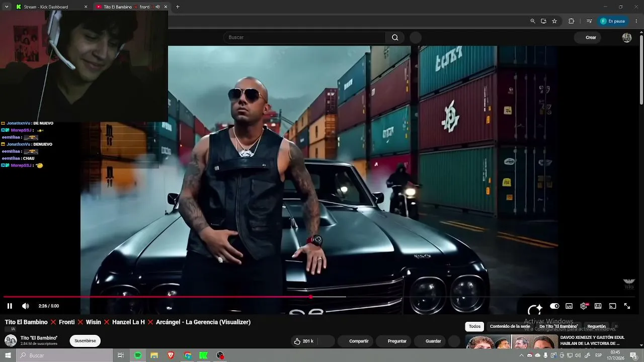Select the Todos filter chip
644x362 pixels.
point(475,326)
